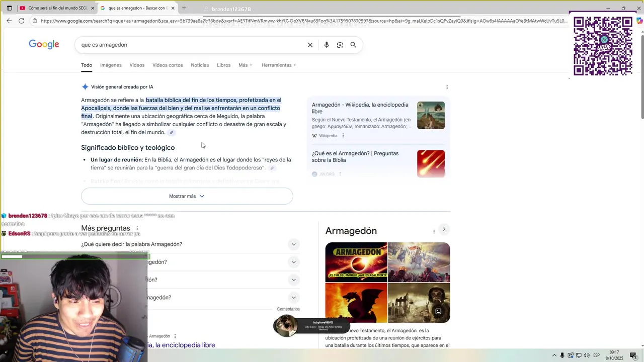Viewport: 644px width, 362px height.
Task: Go back with the browser back arrow
Action: click(x=9, y=21)
